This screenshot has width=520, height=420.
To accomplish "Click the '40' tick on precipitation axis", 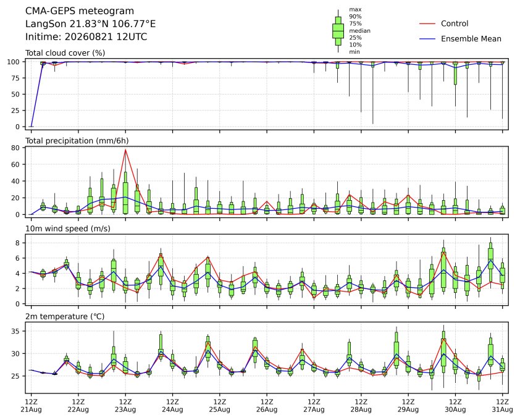I will pos(16,181).
